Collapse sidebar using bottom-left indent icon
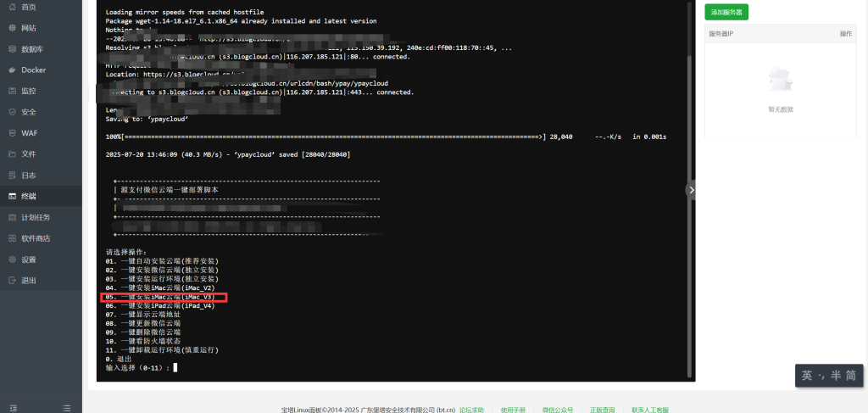Image resolution: width=868 pixels, height=413 pixels. tap(14, 408)
